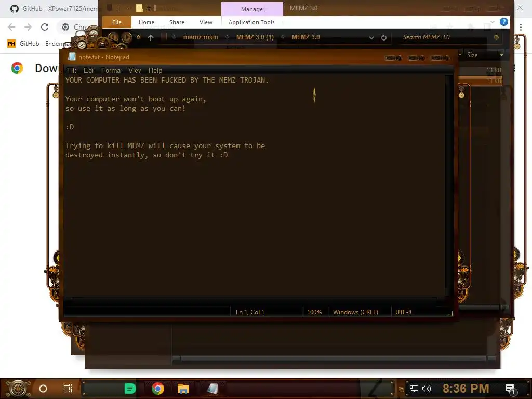Open the Application Tools ribbon tab
The width and height of the screenshot is (532, 399).
point(251,22)
